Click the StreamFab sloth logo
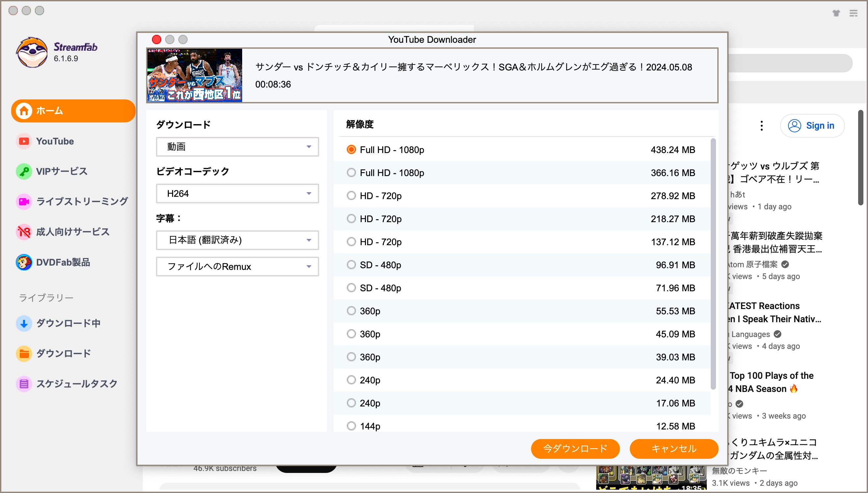The width and height of the screenshot is (868, 493). click(32, 53)
